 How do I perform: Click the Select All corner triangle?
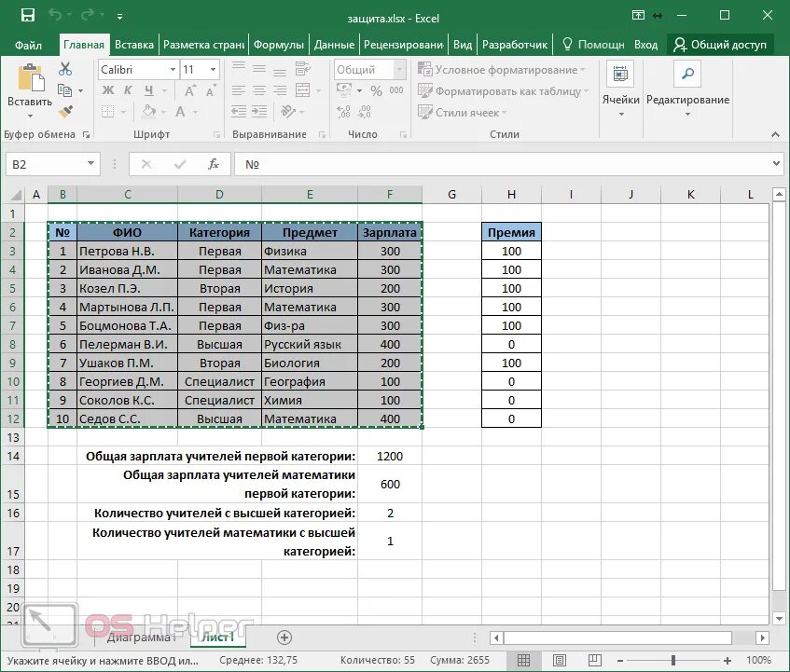coord(17,195)
